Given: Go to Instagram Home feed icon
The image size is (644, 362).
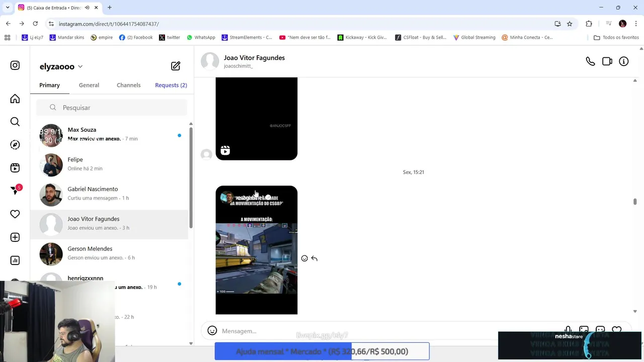Looking at the screenshot, I should point(15,99).
